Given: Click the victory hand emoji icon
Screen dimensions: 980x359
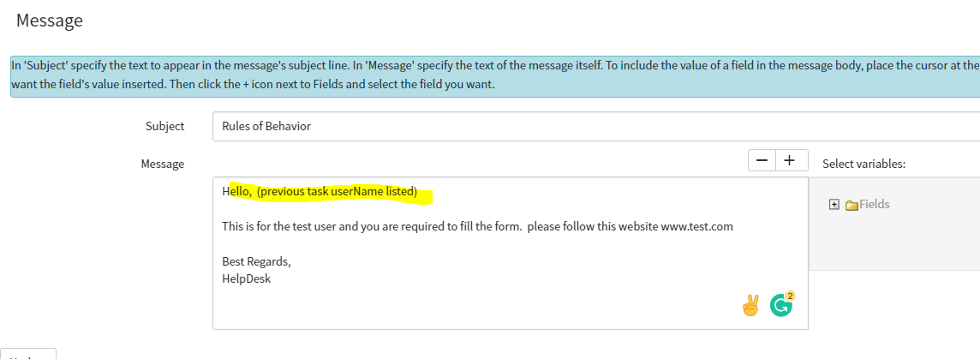Looking at the screenshot, I should click(x=750, y=305).
